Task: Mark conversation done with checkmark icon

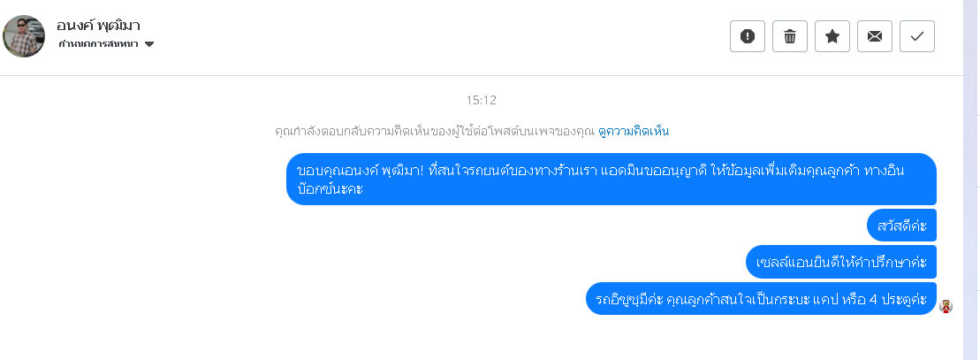Action: (917, 36)
